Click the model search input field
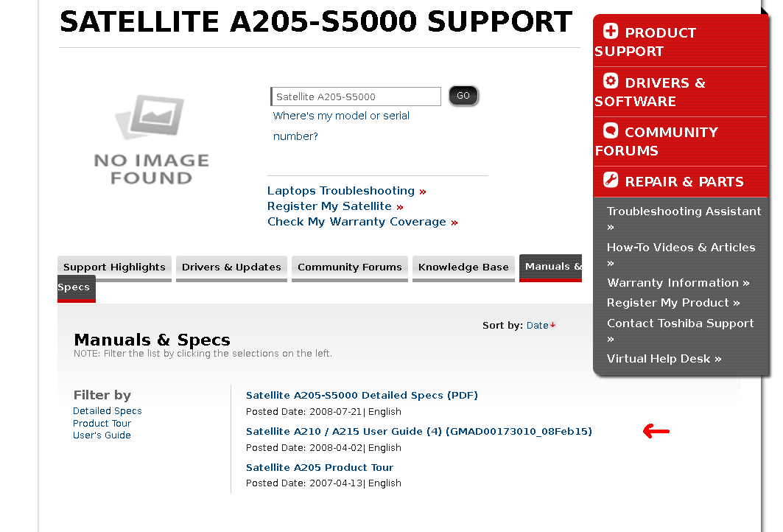Viewport: 783px width, 532px height. (357, 97)
